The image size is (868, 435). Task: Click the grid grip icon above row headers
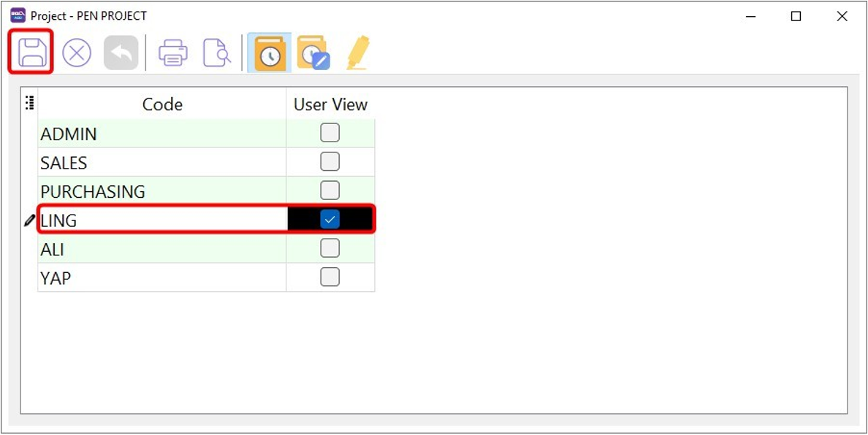tap(30, 103)
